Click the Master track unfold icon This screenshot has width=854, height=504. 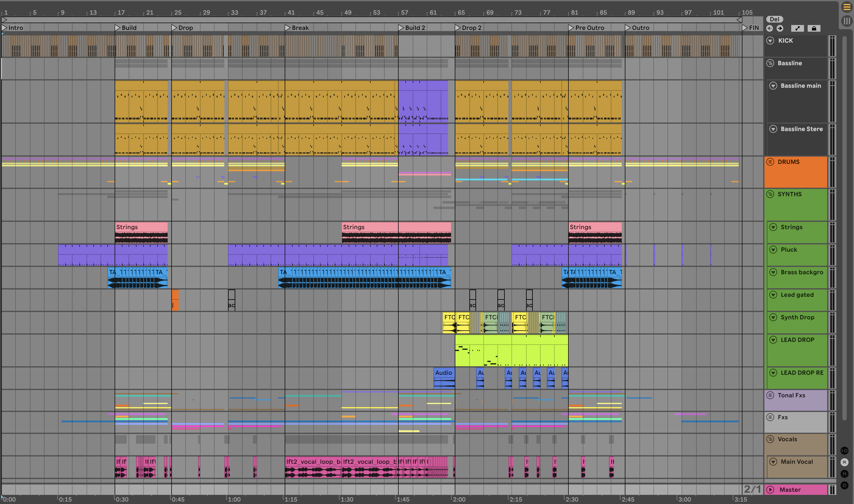pos(770,489)
